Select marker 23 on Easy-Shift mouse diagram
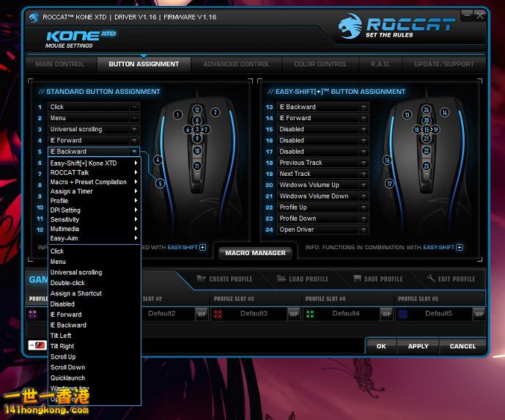Image resolution: width=505 pixels, height=420 pixels. (x=426, y=166)
